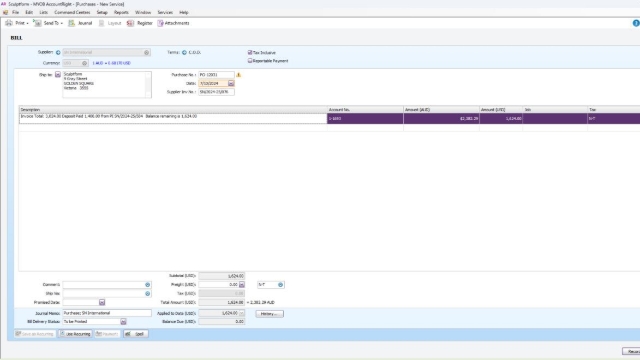Click the search icon inside Currency field
This screenshot has width=640, height=360.
pyautogui.click(x=84, y=63)
